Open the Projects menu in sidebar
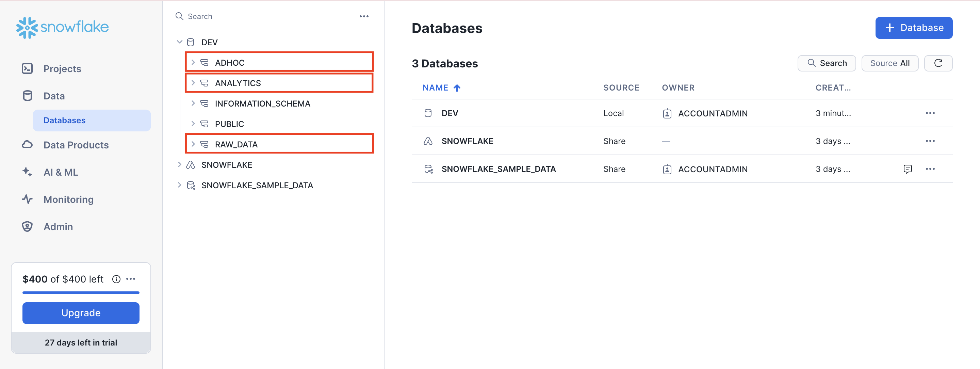The image size is (980, 369). pyautogui.click(x=62, y=69)
